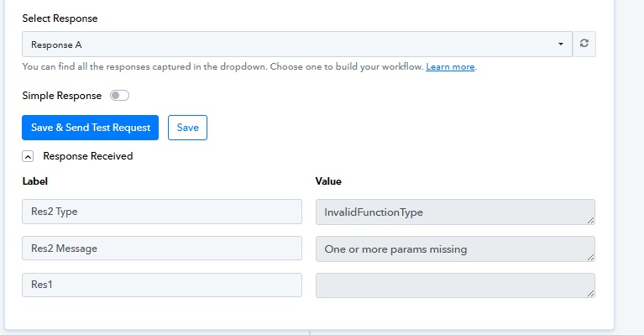
Task: Click the resize handle of InvalidFunctionType field
Action: (x=590, y=221)
